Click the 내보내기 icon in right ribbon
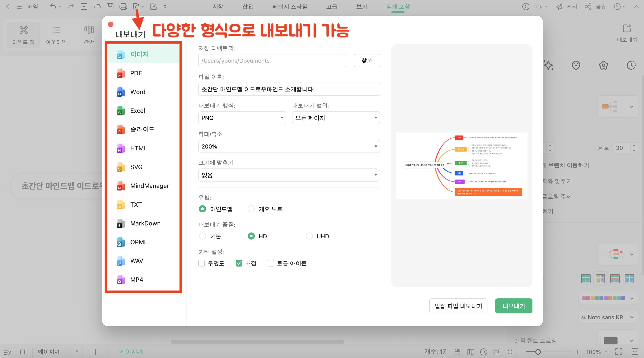Screen dimensions: 644x358 [x=627, y=33]
